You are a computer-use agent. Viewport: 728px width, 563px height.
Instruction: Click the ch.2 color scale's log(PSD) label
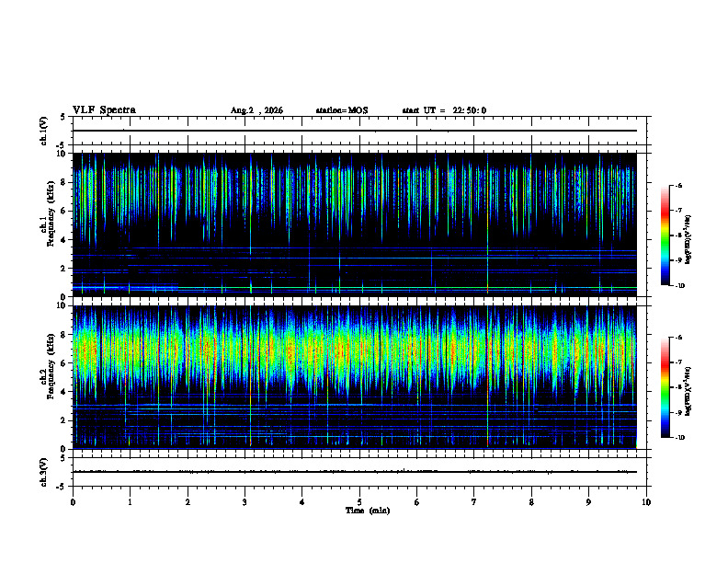tap(688, 391)
